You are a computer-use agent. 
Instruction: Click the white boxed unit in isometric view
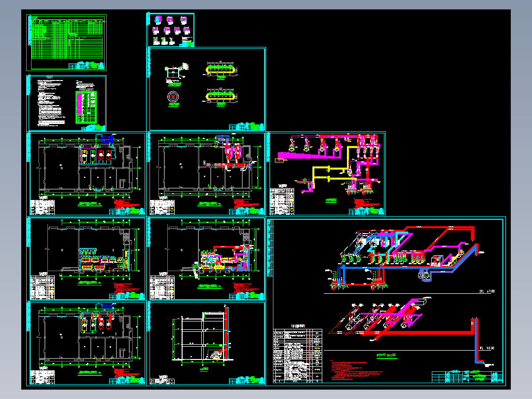(436, 261)
